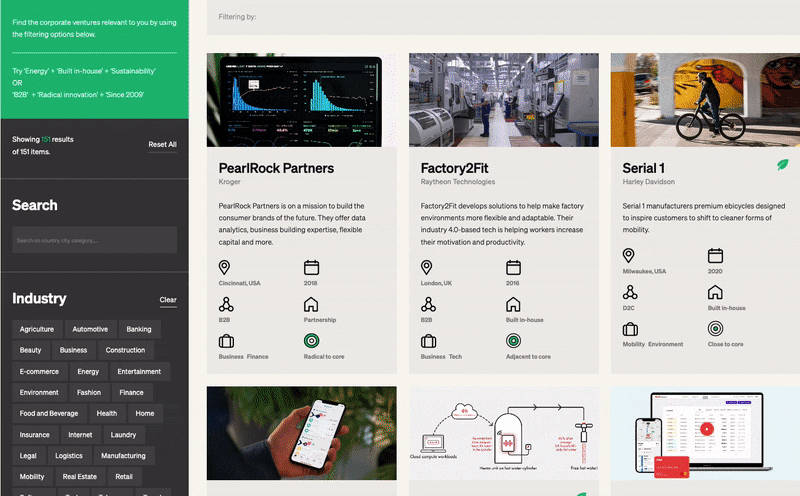Open the PearlRock Partners dashboard image

(302, 100)
